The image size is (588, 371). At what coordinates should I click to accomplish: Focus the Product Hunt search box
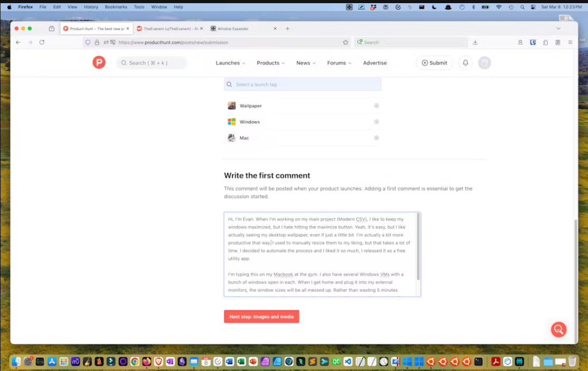[x=151, y=63]
